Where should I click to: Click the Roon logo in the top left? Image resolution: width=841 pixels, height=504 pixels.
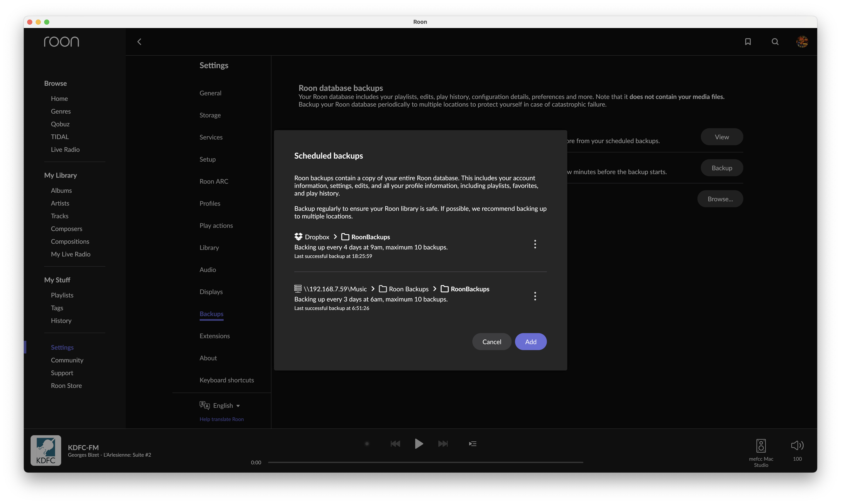pos(61,41)
